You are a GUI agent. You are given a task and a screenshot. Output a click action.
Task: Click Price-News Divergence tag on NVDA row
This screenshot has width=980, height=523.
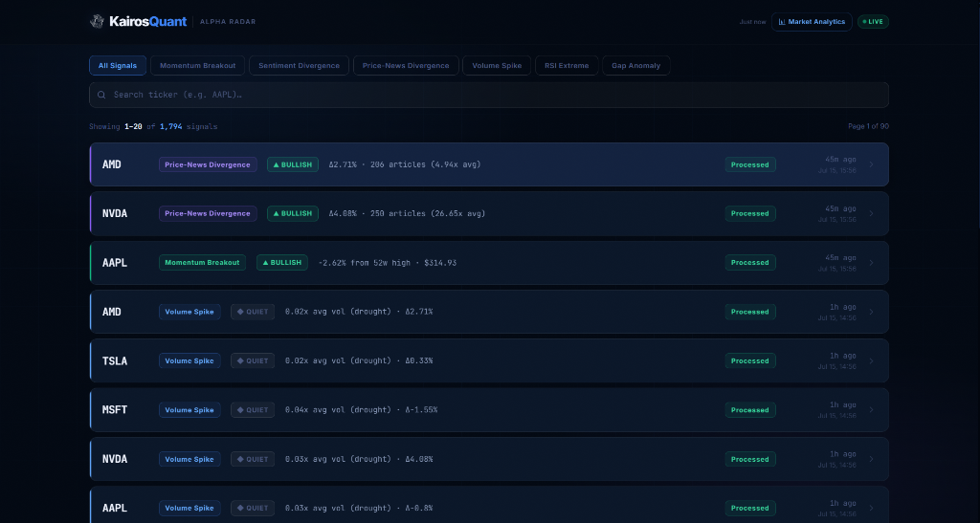coord(208,213)
